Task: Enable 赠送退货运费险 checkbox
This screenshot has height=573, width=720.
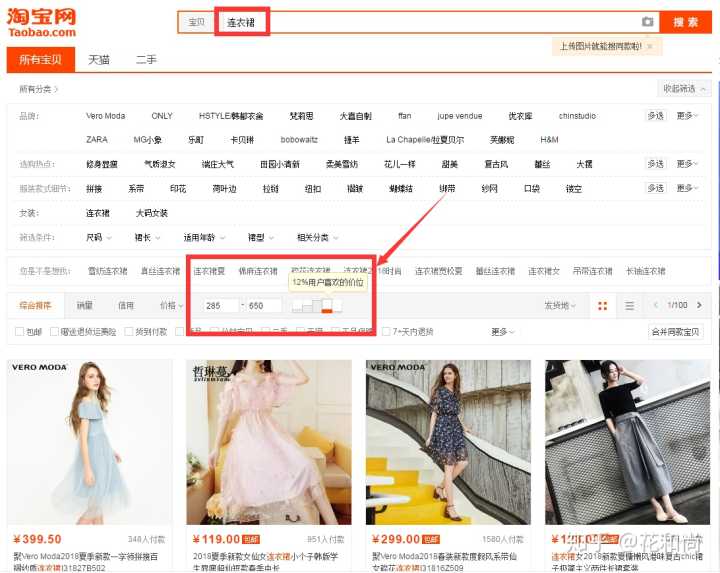Action: click(54, 331)
